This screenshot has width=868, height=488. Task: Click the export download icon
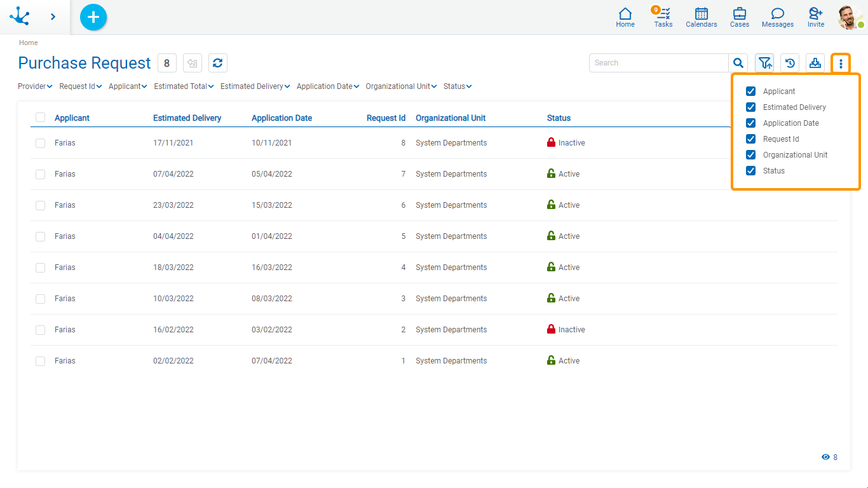pos(815,63)
